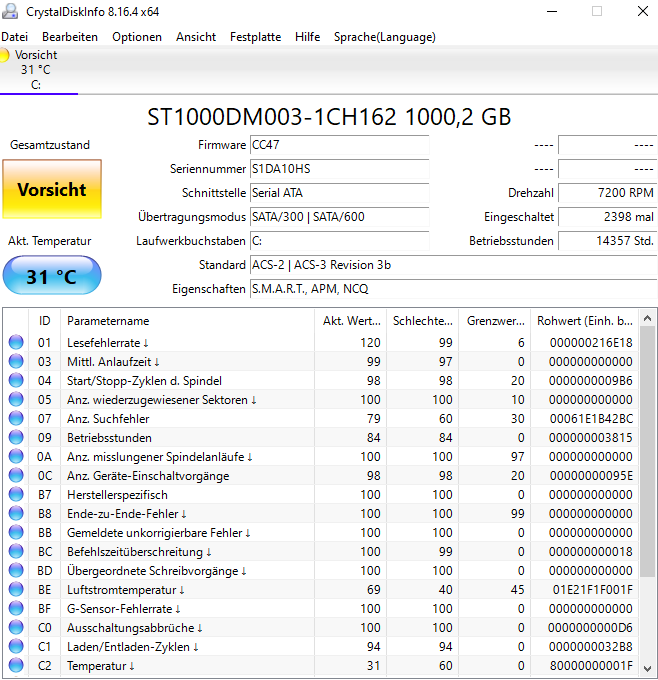
Task: Click the status orb for 0A misslungener Spindelanläufe
Action: (x=16, y=456)
